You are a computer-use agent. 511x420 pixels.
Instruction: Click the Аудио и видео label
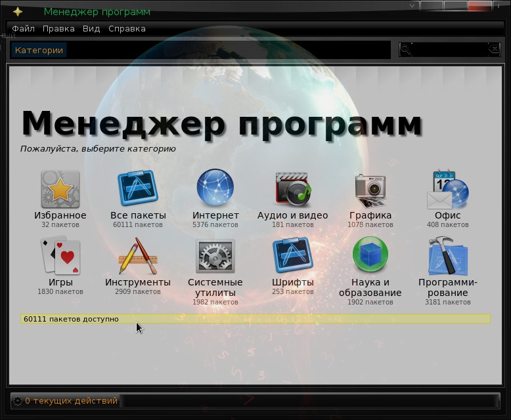293,215
